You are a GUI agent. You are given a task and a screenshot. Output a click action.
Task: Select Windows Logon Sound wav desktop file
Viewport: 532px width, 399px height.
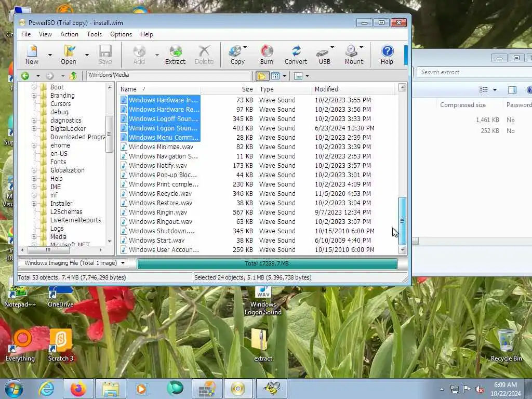[x=263, y=301]
